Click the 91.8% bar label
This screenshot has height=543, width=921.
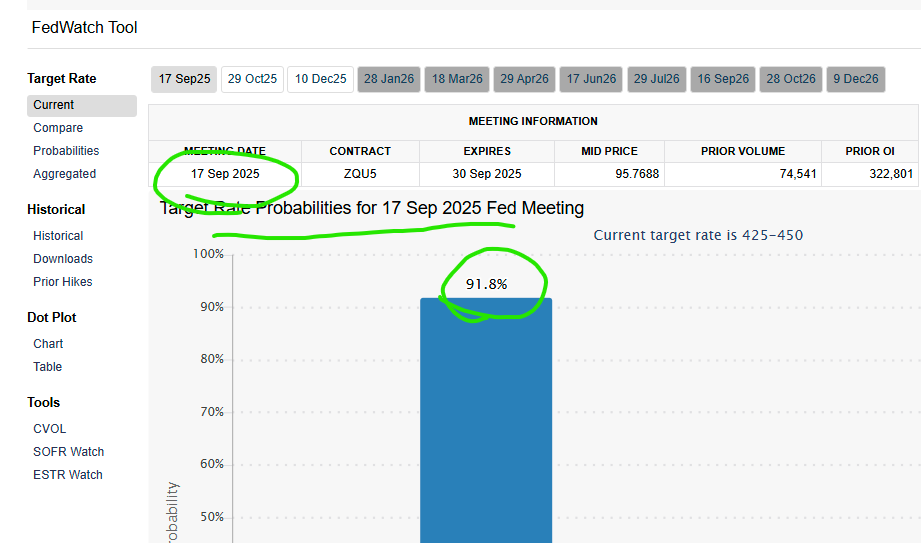[x=486, y=284]
